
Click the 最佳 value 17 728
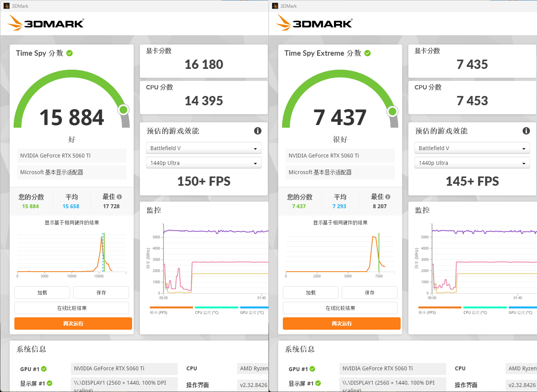coord(111,206)
